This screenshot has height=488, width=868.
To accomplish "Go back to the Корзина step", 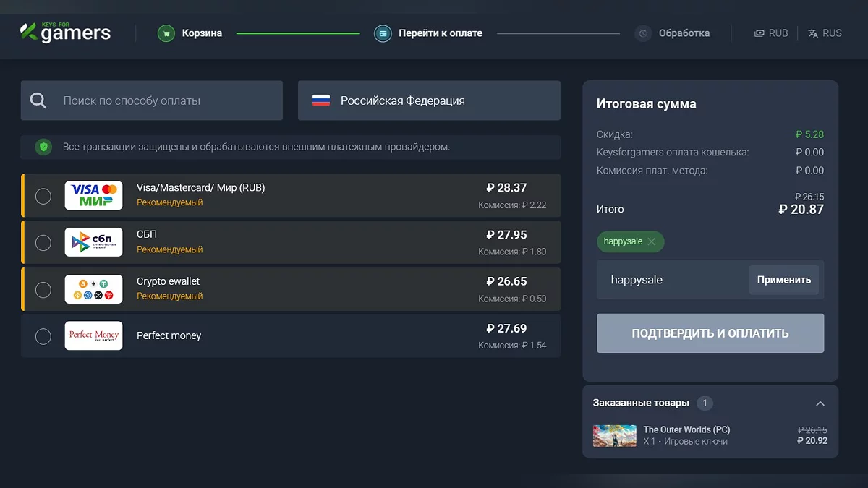I will [202, 33].
